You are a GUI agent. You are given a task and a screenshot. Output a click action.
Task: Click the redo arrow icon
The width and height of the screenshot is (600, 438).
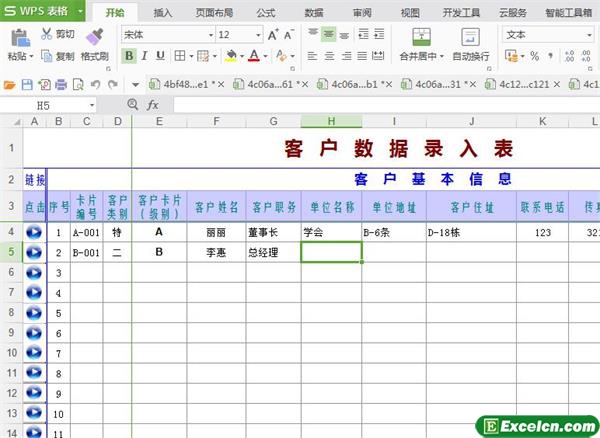(112, 84)
